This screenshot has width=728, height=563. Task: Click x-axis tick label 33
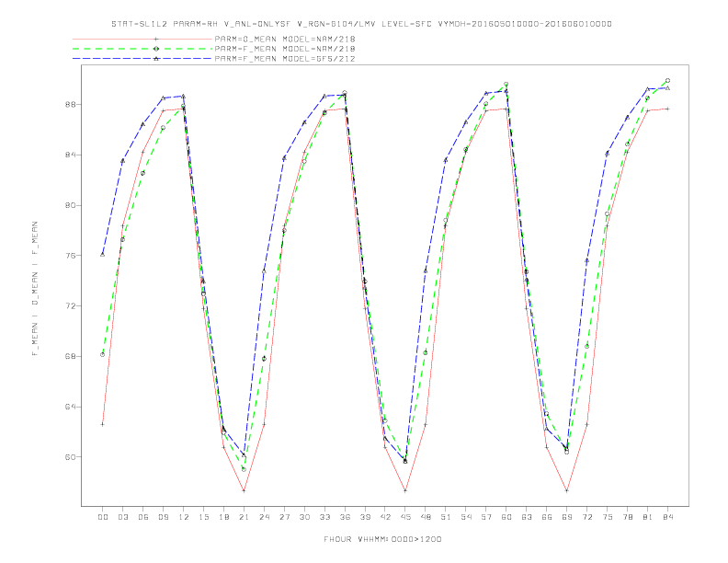(324, 517)
